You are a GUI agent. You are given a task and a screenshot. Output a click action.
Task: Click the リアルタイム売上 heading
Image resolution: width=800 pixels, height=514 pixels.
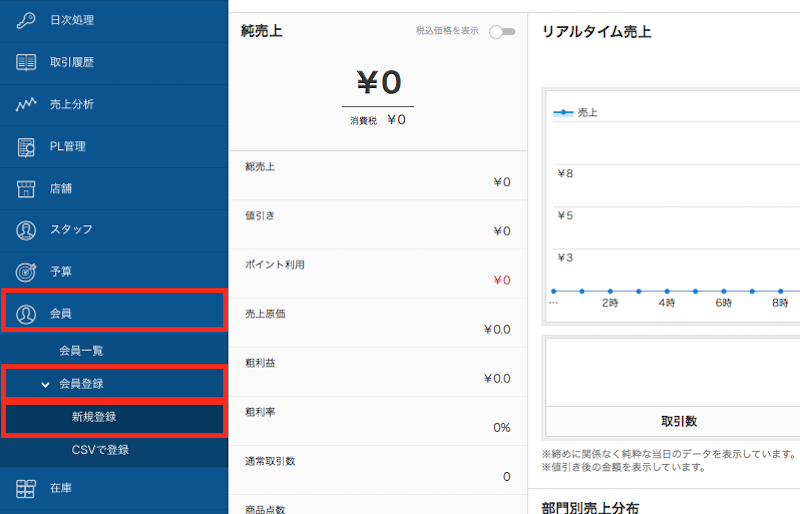click(596, 32)
